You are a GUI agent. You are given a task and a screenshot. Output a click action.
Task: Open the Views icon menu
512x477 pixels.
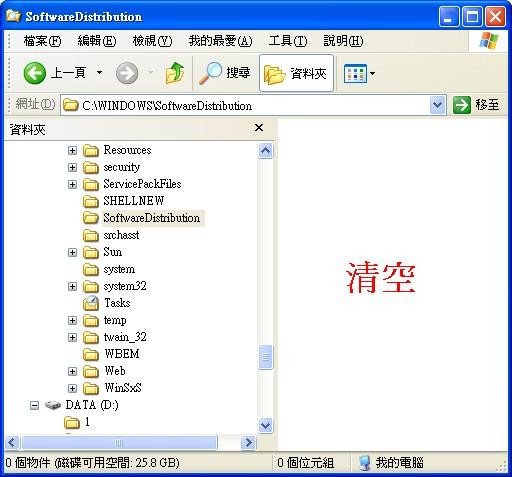(x=359, y=73)
